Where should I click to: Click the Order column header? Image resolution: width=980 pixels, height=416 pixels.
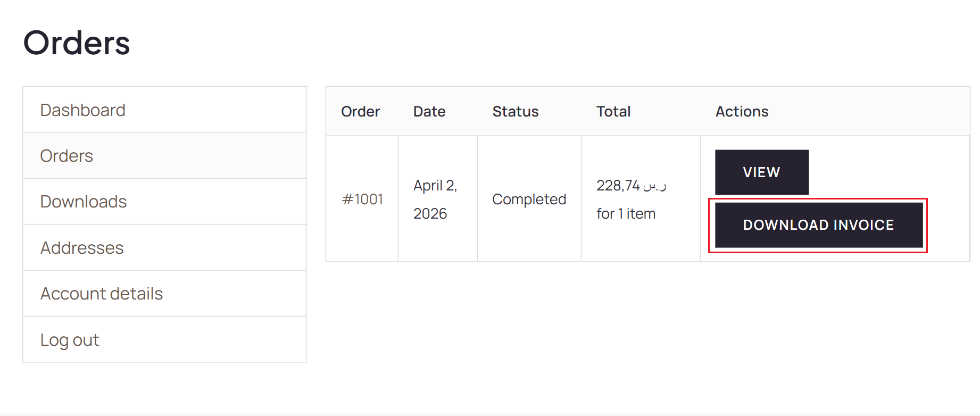coord(360,112)
